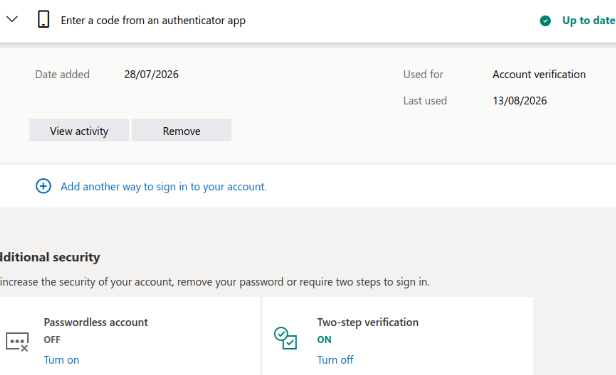Image resolution: width=616 pixels, height=375 pixels.
Task: Click the 'Date added' label
Action: point(62,74)
